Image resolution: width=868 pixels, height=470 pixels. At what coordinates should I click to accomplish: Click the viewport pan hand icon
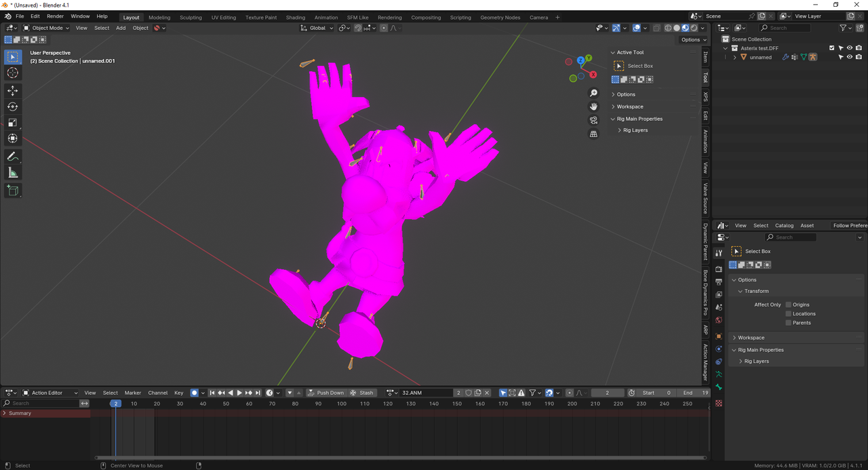point(593,106)
